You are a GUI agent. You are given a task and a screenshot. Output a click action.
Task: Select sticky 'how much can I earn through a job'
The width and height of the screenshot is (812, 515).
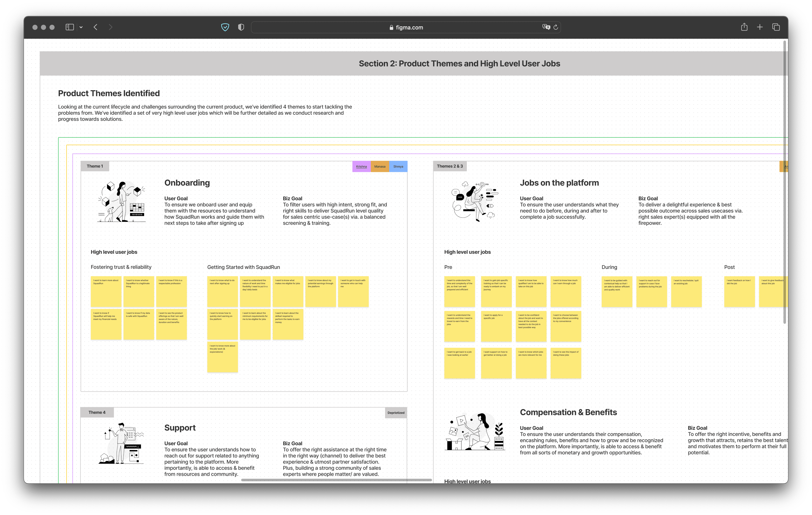coord(565,292)
